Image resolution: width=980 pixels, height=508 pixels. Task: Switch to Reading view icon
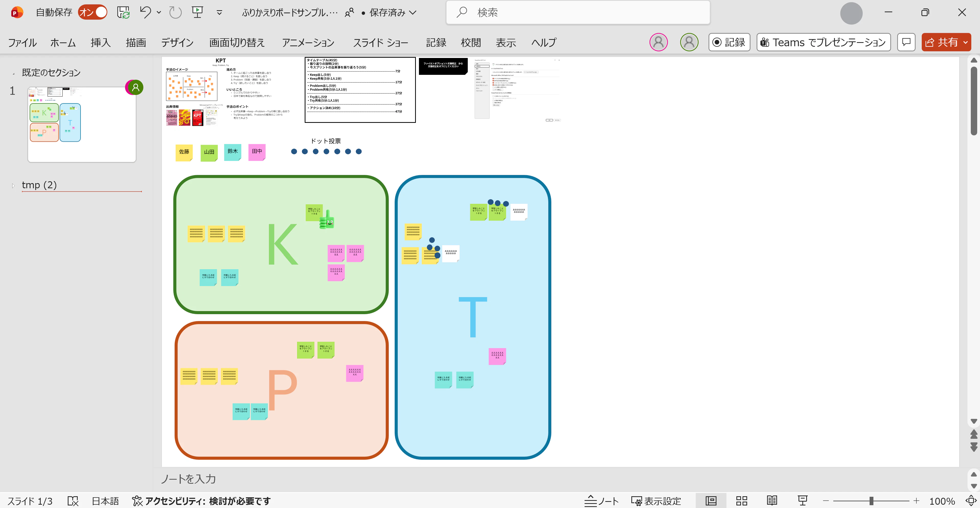pyautogui.click(x=772, y=501)
